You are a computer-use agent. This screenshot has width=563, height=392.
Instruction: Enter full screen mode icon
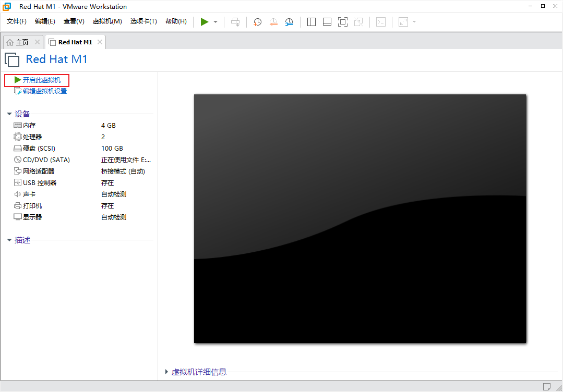342,22
